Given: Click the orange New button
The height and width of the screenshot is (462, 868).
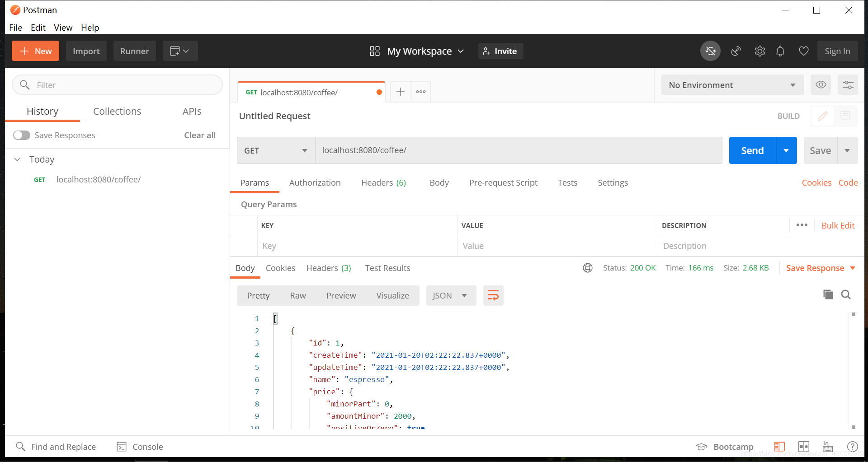Looking at the screenshot, I should pyautogui.click(x=35, y=51).
